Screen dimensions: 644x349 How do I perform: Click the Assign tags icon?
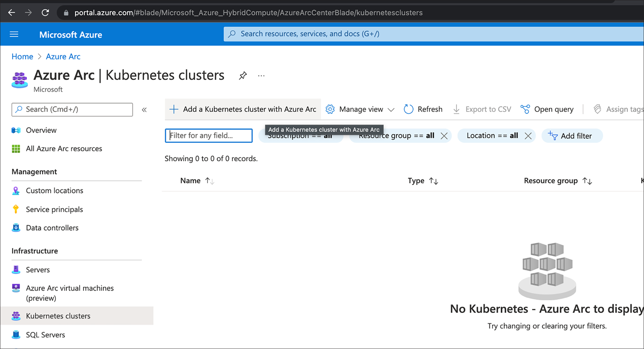(597, 109)
